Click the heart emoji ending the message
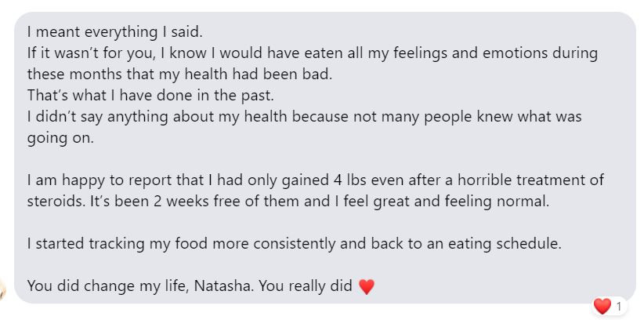The image size is (644, 320). (x=366, y=287)
